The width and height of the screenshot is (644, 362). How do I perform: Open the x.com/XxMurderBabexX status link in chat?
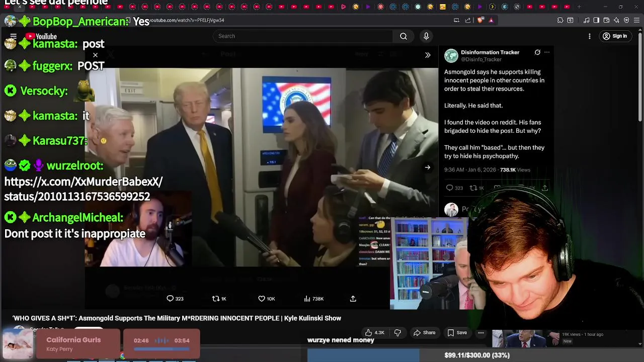[84, 189]
